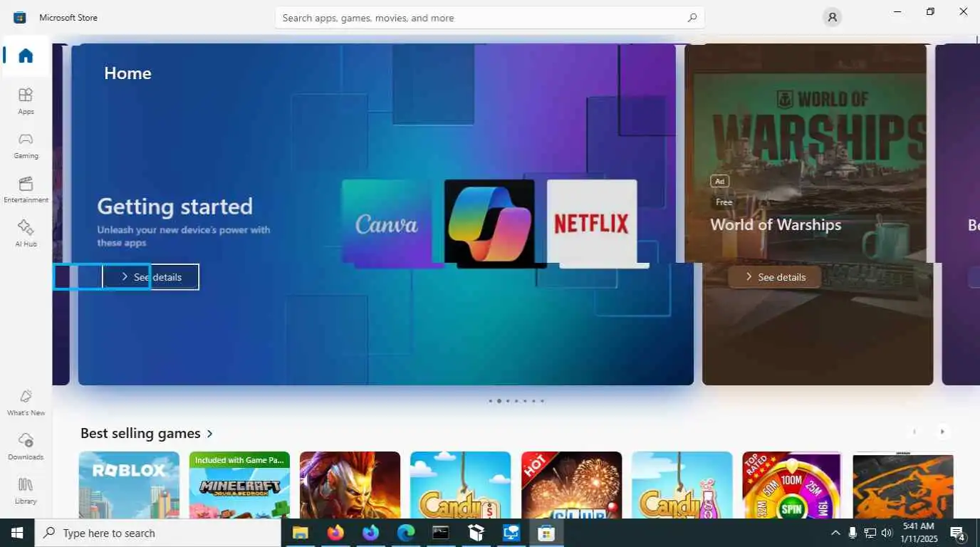Open the Downloads page
This screenshot has width=980, height=547.
26,447
